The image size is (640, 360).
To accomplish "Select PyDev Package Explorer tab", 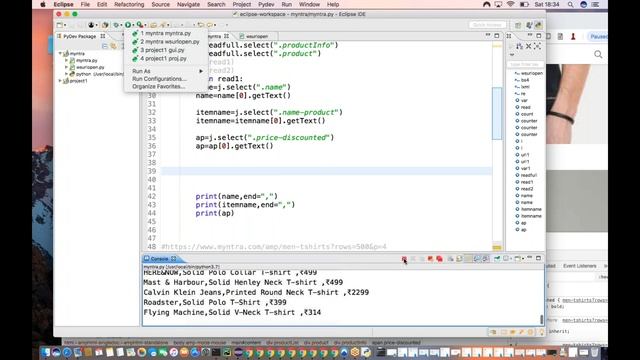I will [80, 36].
